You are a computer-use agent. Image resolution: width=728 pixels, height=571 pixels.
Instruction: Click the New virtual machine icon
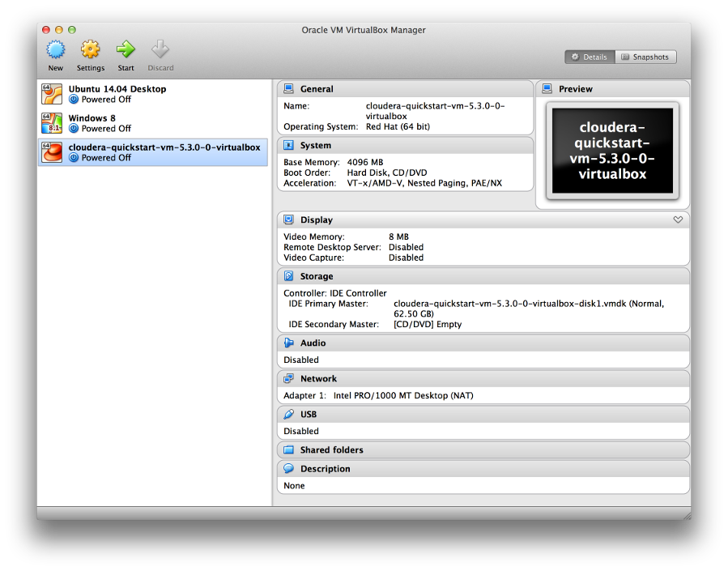click(x=56, y=49)
